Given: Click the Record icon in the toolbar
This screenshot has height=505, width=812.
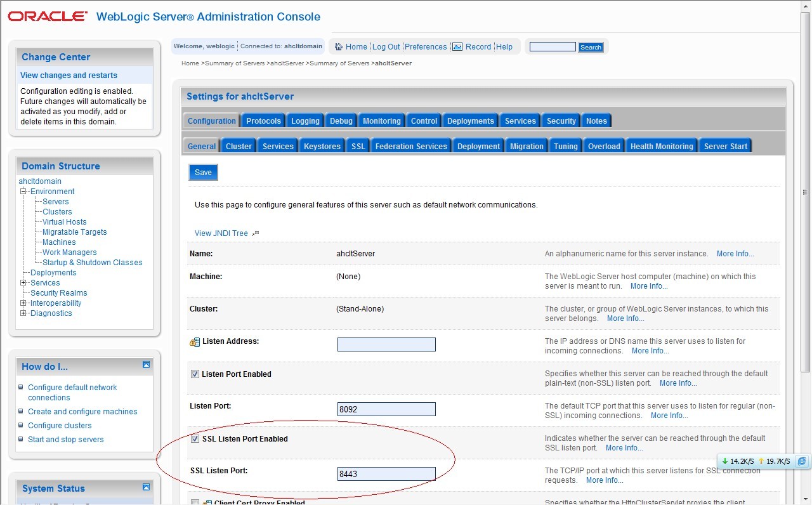Looking at the screenshot, I should point(457,47).
